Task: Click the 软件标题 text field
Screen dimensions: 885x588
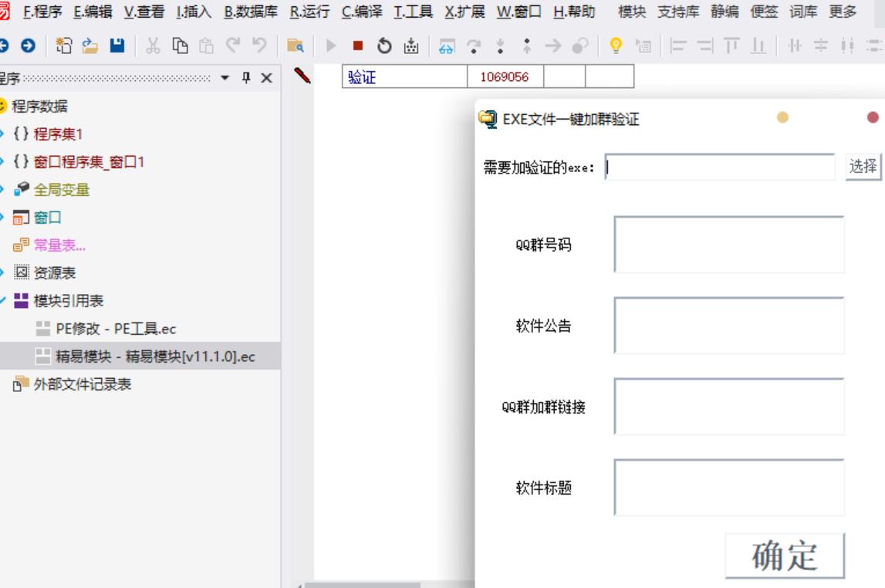Action: point(728,488)
